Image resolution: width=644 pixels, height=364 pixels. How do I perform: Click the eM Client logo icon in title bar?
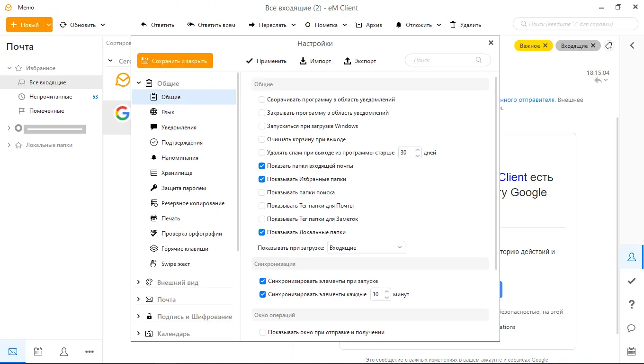[8, 8]
